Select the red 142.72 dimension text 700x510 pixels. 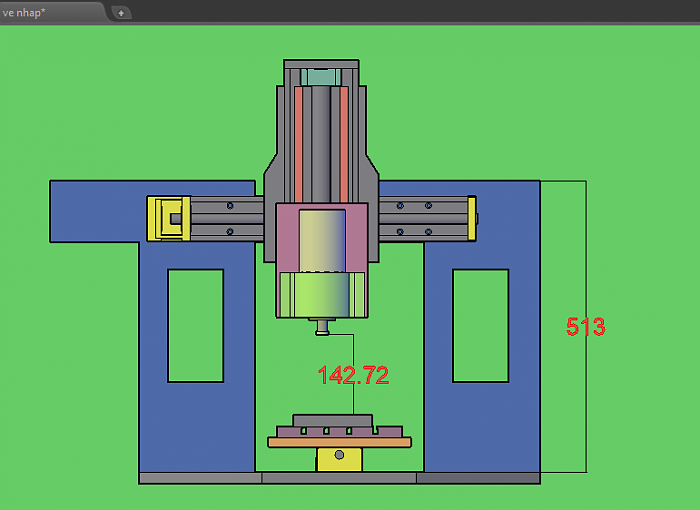pyautogui.click(x=353, y=375)
